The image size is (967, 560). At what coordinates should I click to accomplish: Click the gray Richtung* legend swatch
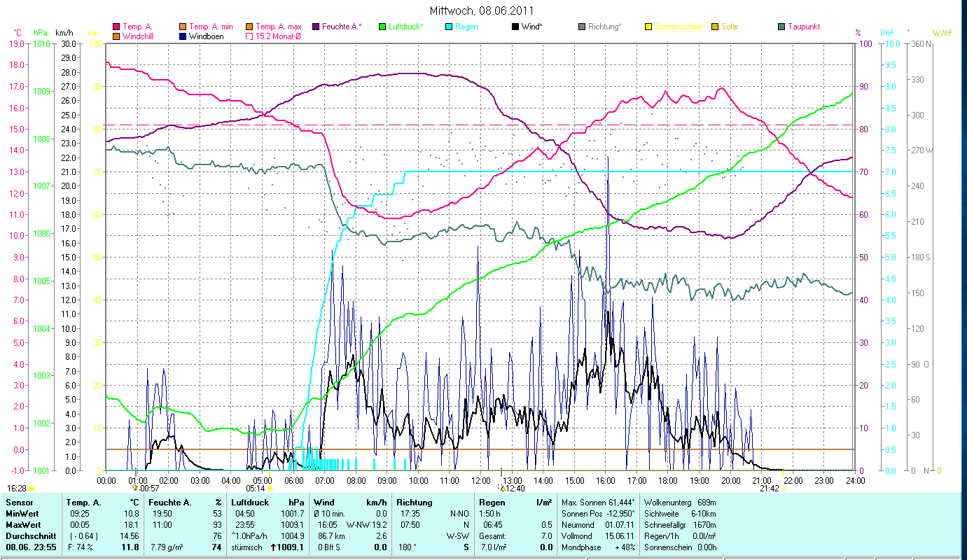[x=582, y=27]
